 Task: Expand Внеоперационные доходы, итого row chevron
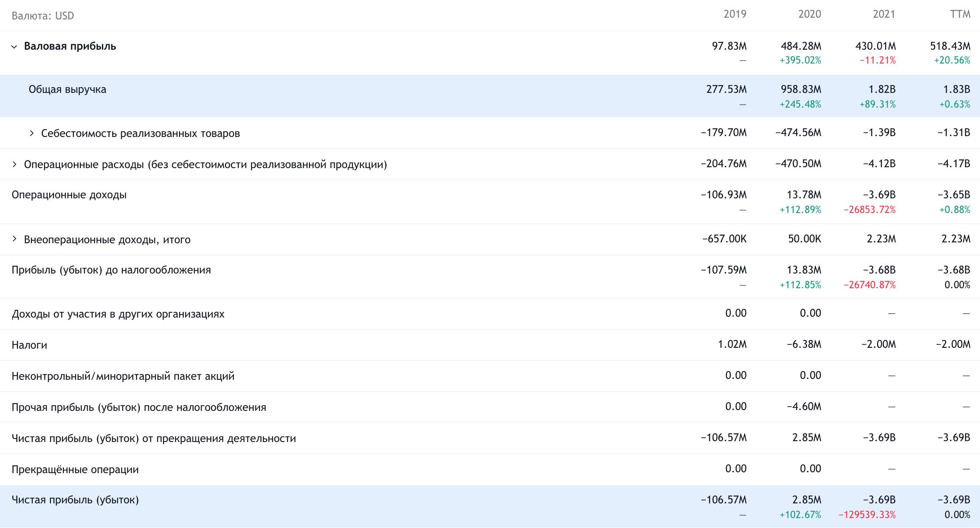(14, 239)
